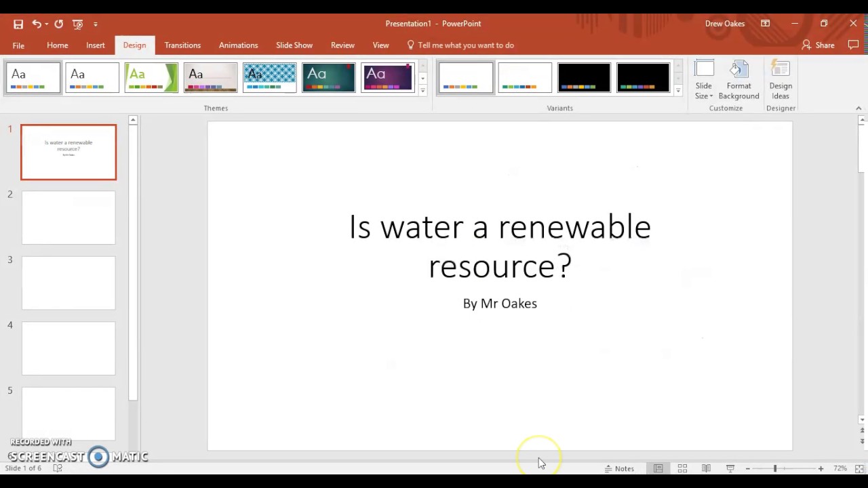
Task: Jump to the previous slide double-arrow button
Action: [862, 430]
